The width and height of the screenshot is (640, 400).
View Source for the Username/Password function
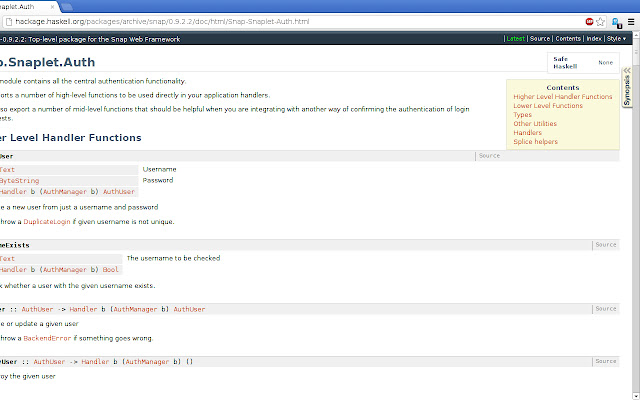coord(489,156)
